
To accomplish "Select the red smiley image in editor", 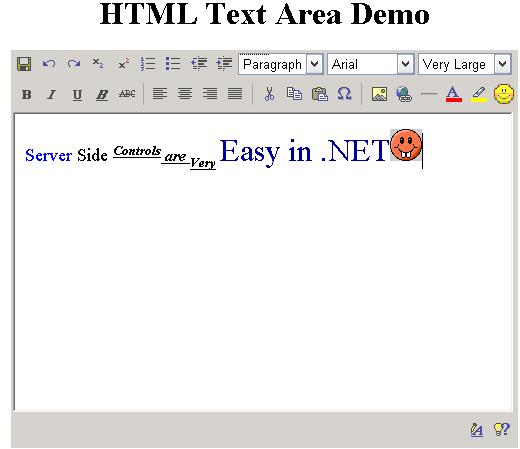I will 406,145.
